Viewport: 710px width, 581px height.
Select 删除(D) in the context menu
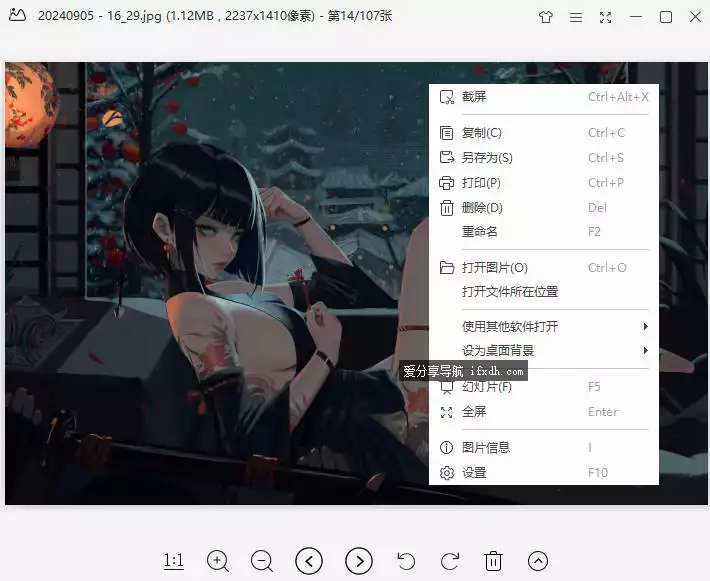[x=544, y=208]
